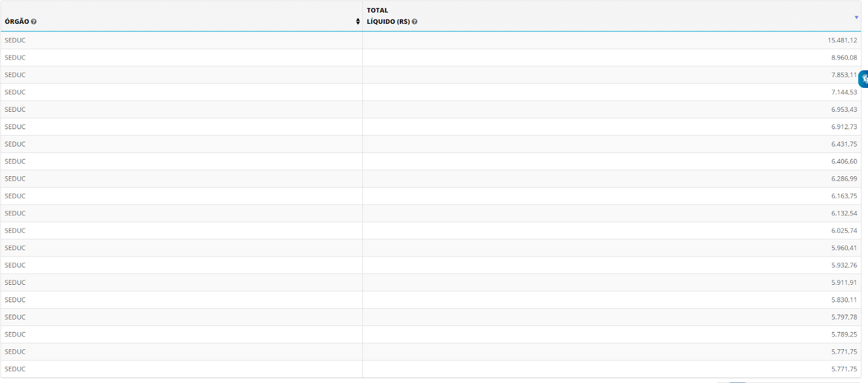
Task: Select the value 7.853,11
Action: pyautogui.click(x=844, y=75)
